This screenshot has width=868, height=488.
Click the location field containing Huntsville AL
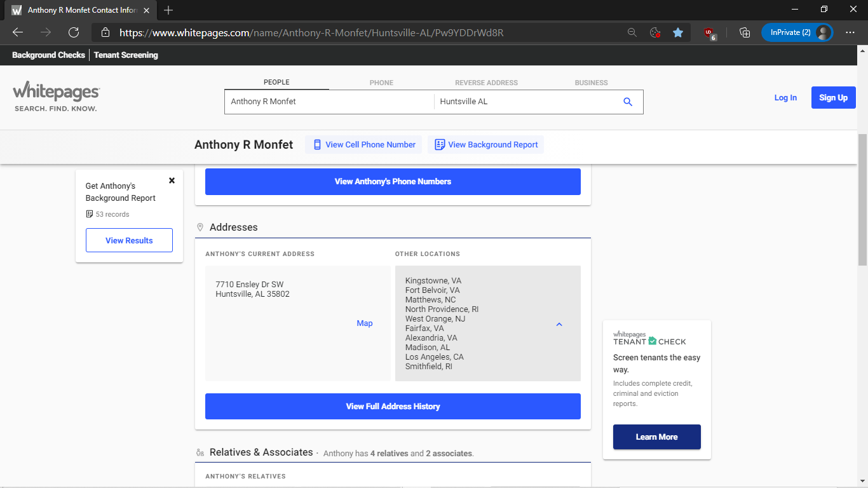(524, 102)
